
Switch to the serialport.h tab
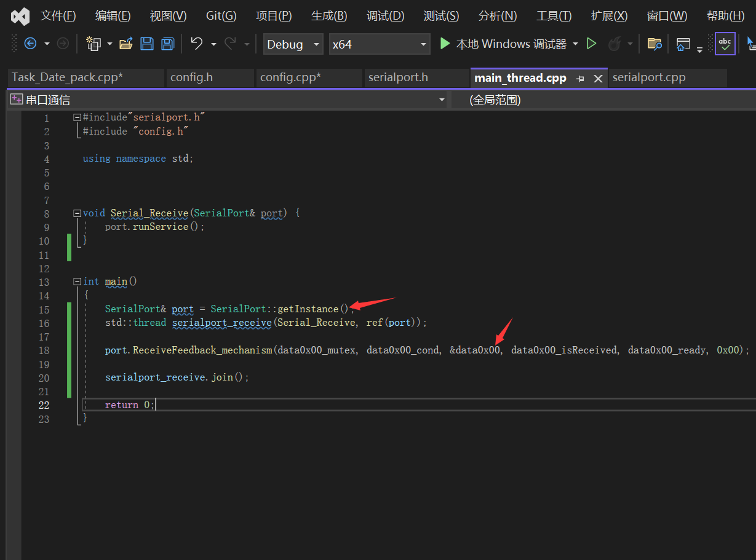coord(416,77)
